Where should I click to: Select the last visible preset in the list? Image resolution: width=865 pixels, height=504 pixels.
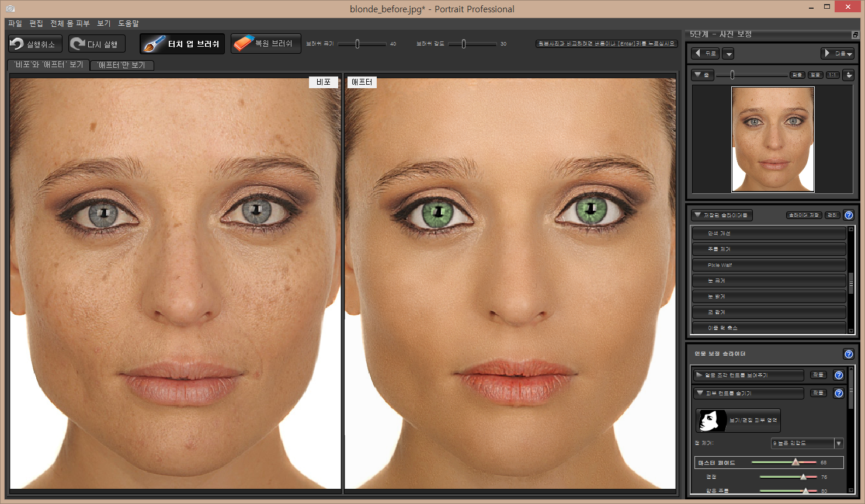(769, 328)
